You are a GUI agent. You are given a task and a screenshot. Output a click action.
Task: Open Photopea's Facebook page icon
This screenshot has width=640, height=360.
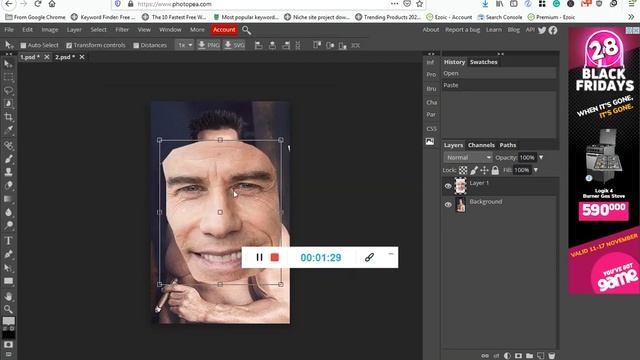pos(553,30)
